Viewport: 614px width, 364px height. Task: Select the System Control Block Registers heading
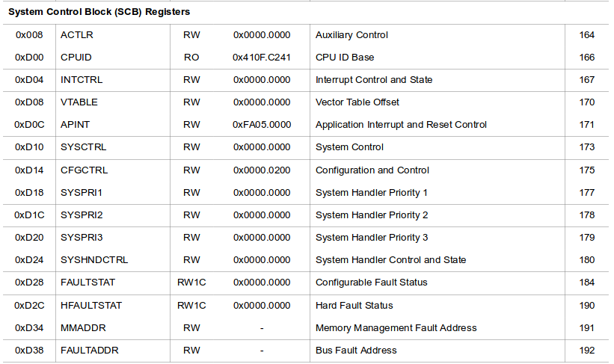99,12
